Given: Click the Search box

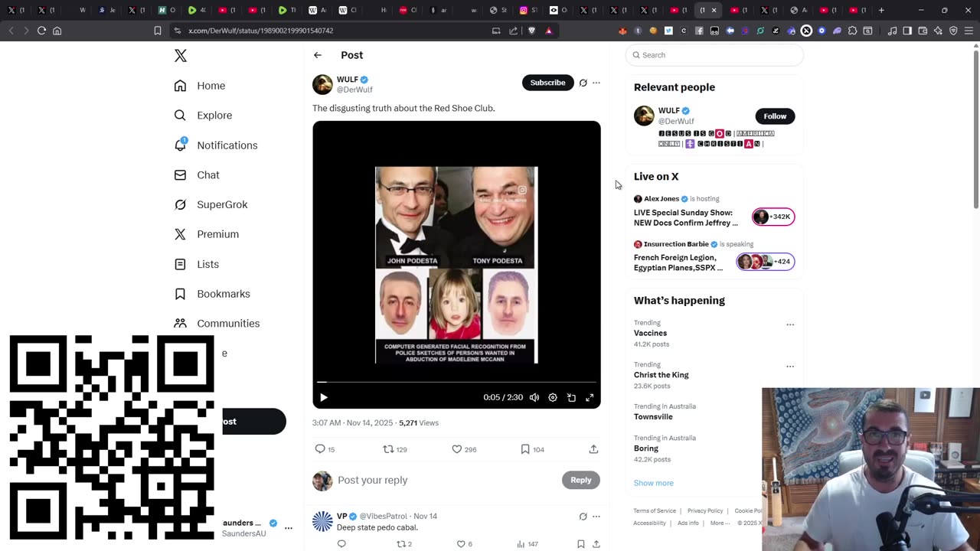Looking at the screenshot, I should coord(714,55).
